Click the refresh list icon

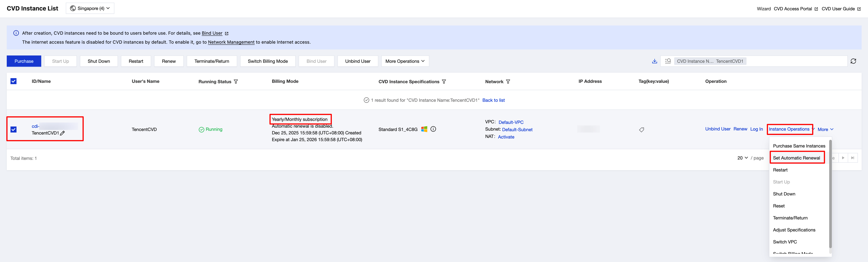click(853, 61)
